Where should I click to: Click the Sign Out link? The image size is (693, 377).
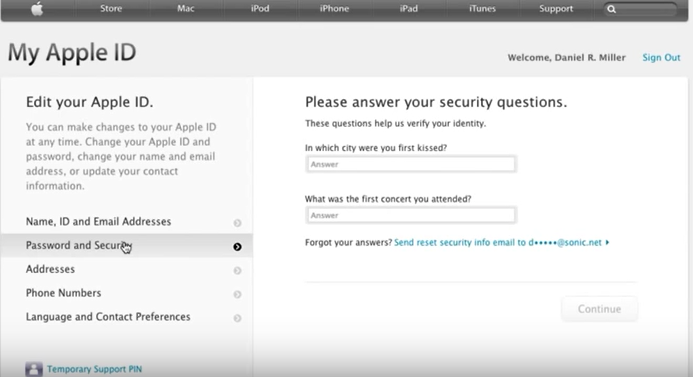pos(661,57)
